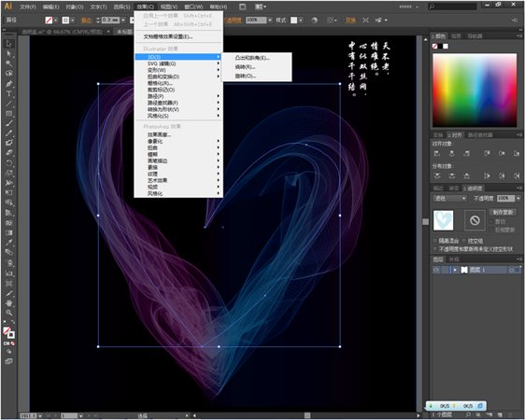Open the control bar opacity 100% dropdown
Image resolution: width=525 pixels, height=420 pixels.
[270, 20]
